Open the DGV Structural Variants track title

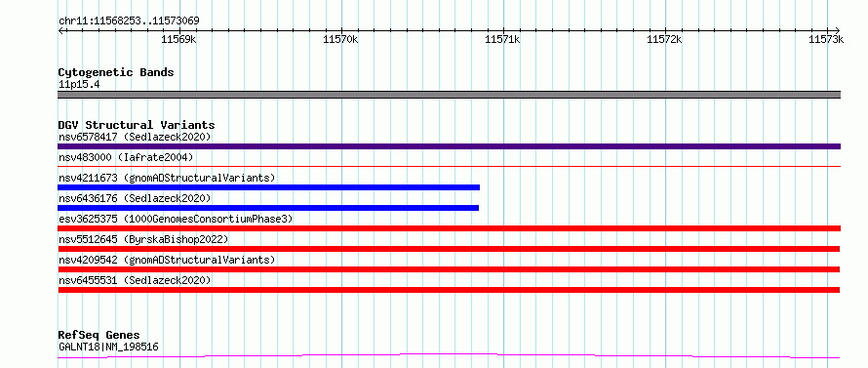[x=137, y=125]
